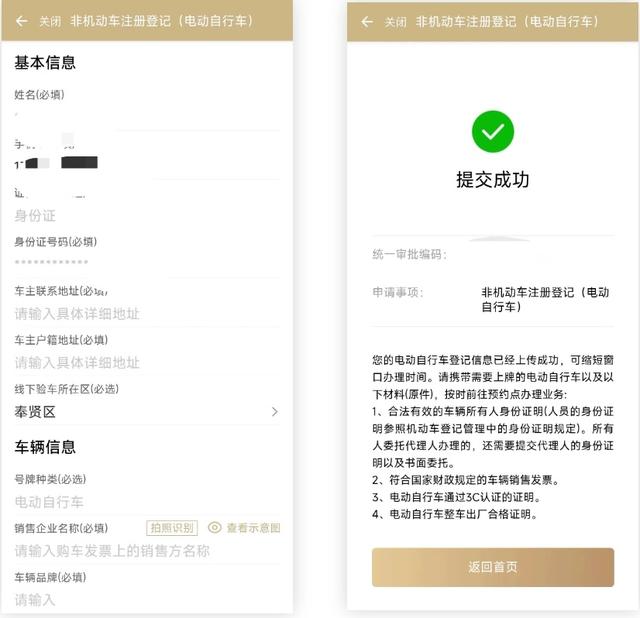Tap the 返回首页 button

(493, 567)
